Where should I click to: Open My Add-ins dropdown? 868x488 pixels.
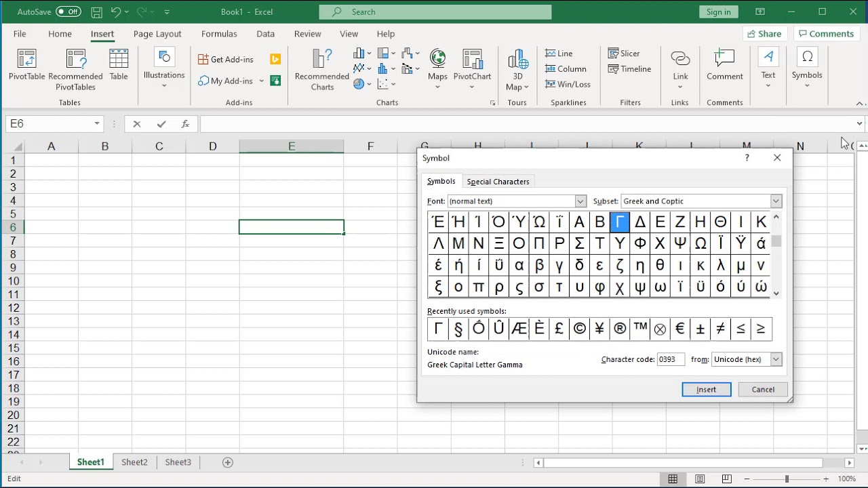click(x=261, y=81)
